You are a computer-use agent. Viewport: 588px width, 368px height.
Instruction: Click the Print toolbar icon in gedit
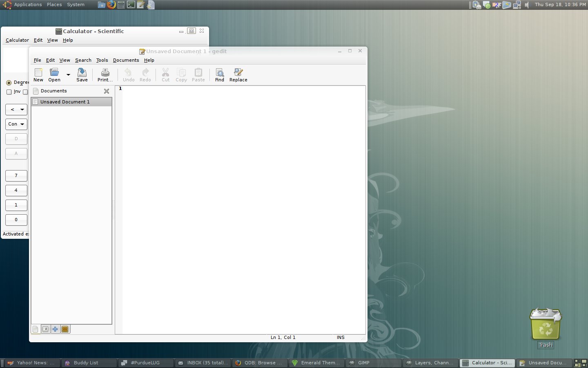(105, 75)
